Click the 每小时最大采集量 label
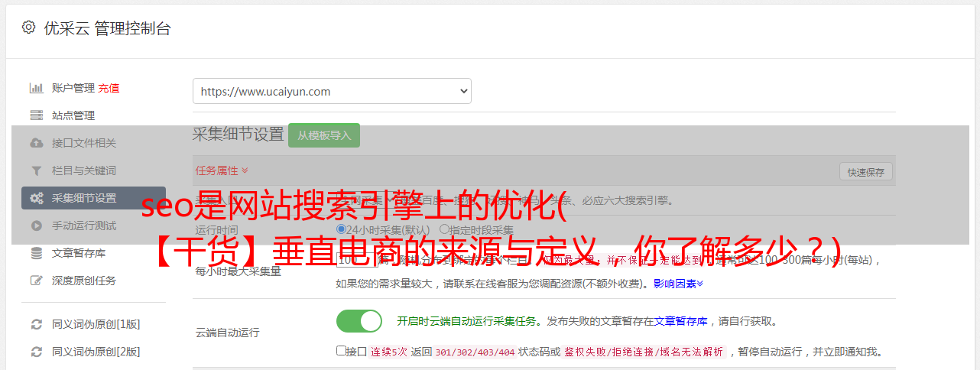Viewport: 980px width, 370px height. click(x=238, y=271)
